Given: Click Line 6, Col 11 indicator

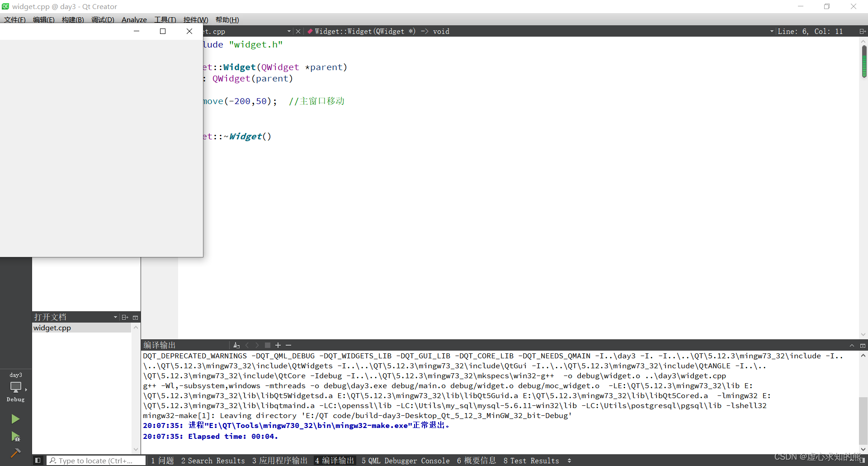Looking at the screenshot, I should [x=810, y=31].
